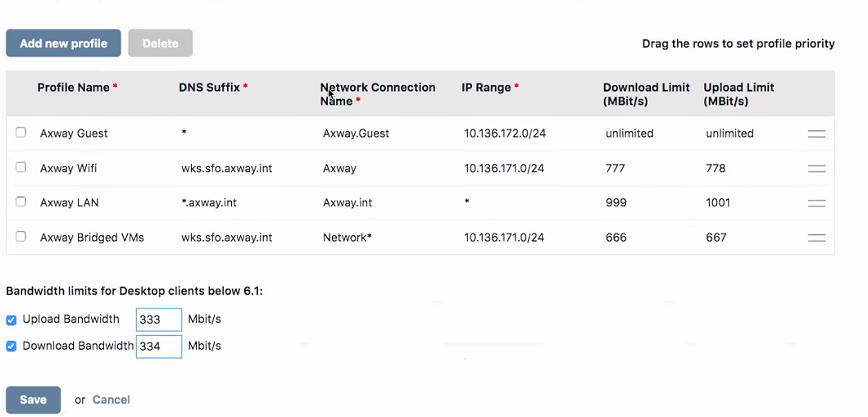Disable the Upload Bandwidth checkbox

pyautogui.click(x=11, y=320)
